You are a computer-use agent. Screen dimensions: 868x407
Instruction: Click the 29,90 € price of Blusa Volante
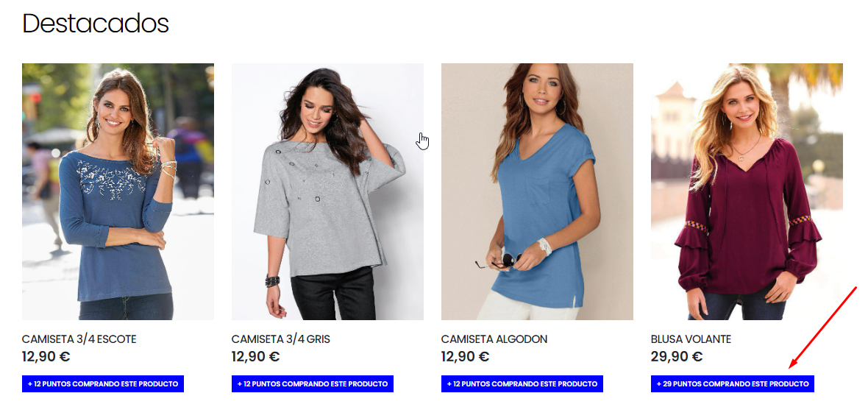677,357
